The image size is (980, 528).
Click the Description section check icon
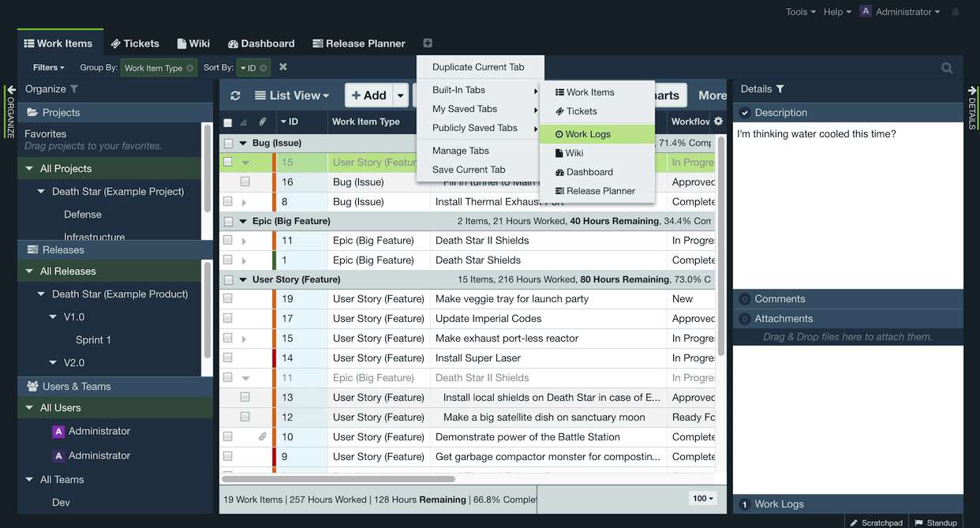point(744,113)
